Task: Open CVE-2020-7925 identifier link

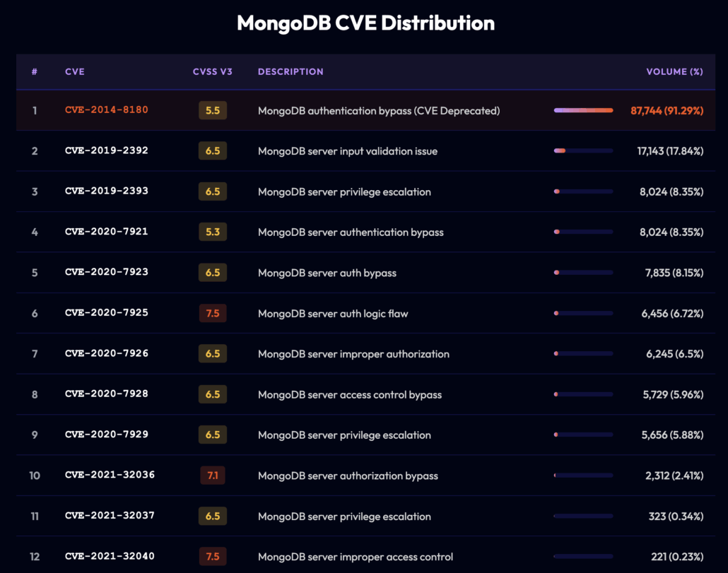Action: click(106, 313)
